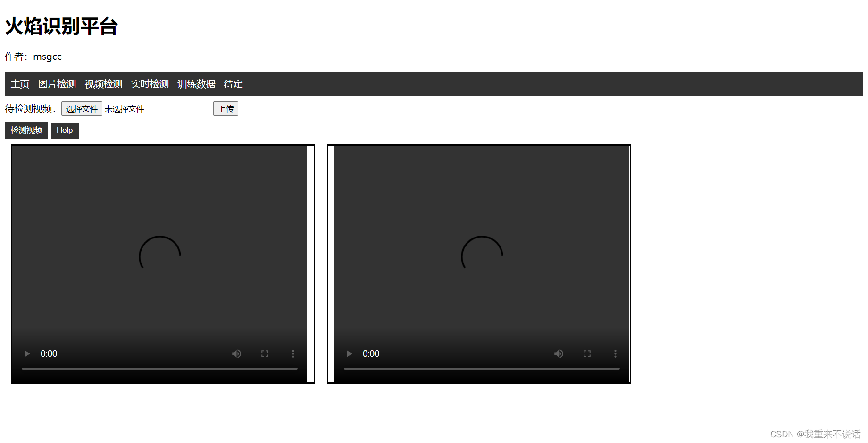Mute the left video's volume
This screenshot has width=868, height=443.
(236, 353)
